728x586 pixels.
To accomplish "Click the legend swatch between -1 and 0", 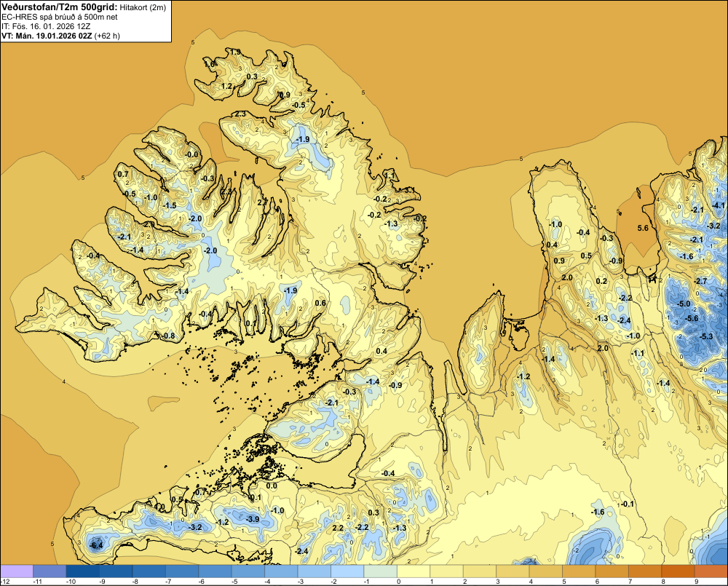I will click(x=381, y=571).
